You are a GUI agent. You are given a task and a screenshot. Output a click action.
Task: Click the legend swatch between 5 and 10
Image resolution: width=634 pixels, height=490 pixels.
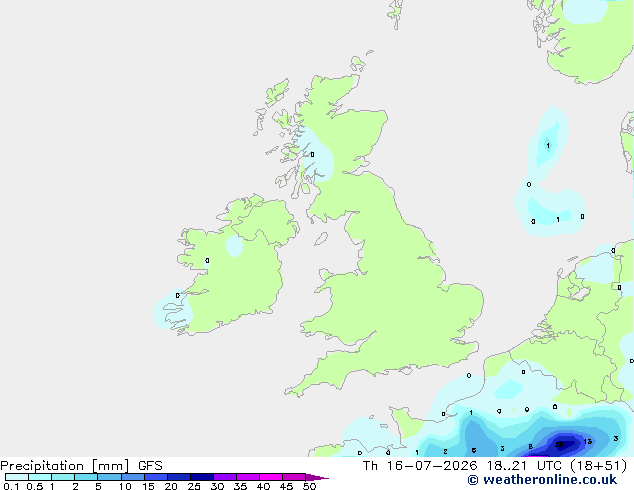[x=109, y=477]
